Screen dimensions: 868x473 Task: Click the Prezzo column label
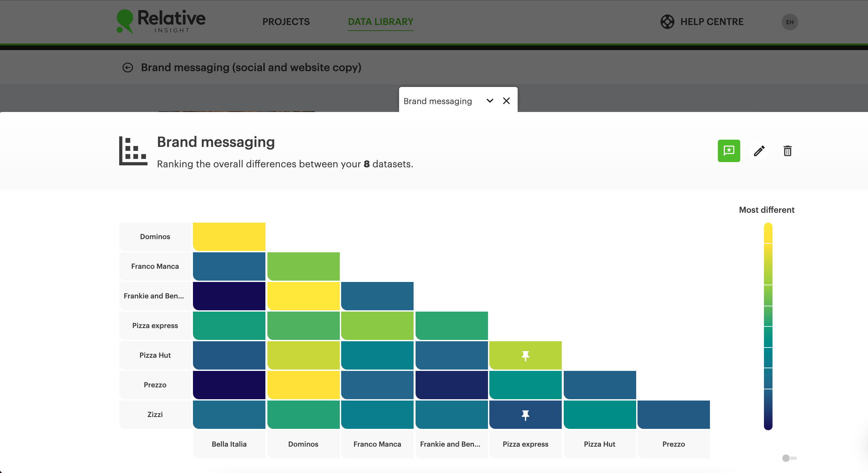click(x=674, y=444)
